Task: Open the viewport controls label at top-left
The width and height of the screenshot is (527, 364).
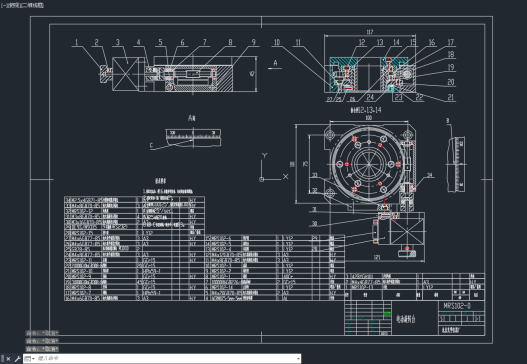Action: point(22,5)
